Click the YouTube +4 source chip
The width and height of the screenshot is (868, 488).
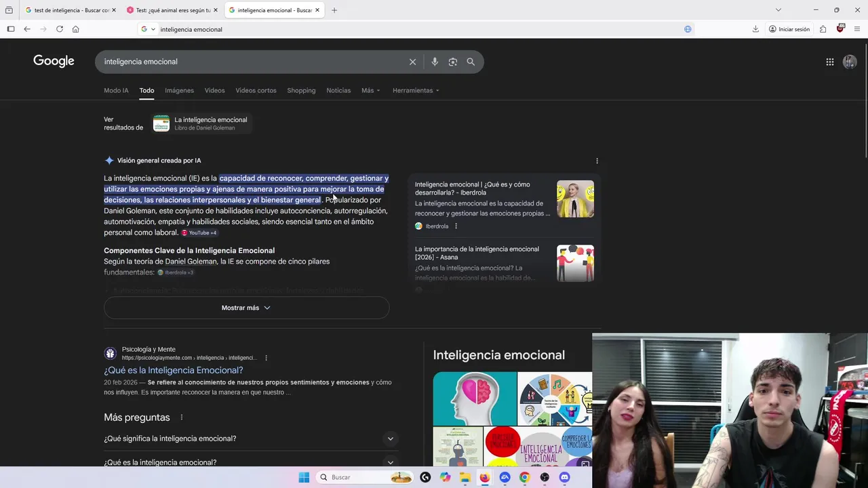pyautogui.click(x=199, y=232)
